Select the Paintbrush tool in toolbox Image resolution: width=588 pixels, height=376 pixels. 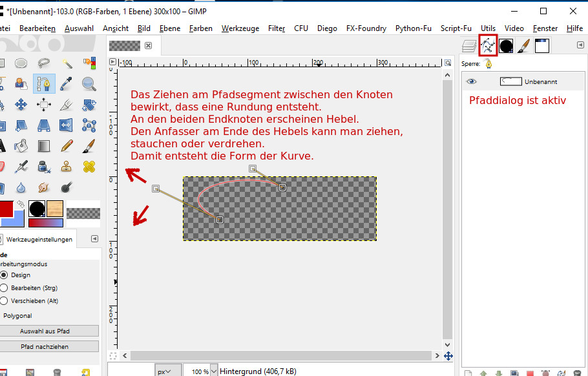(x=89, y=145)
